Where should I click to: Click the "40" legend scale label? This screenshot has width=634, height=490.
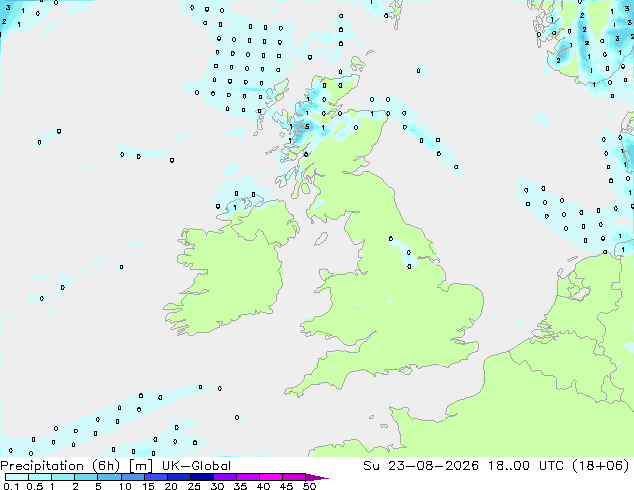click(x=263, y=486)
